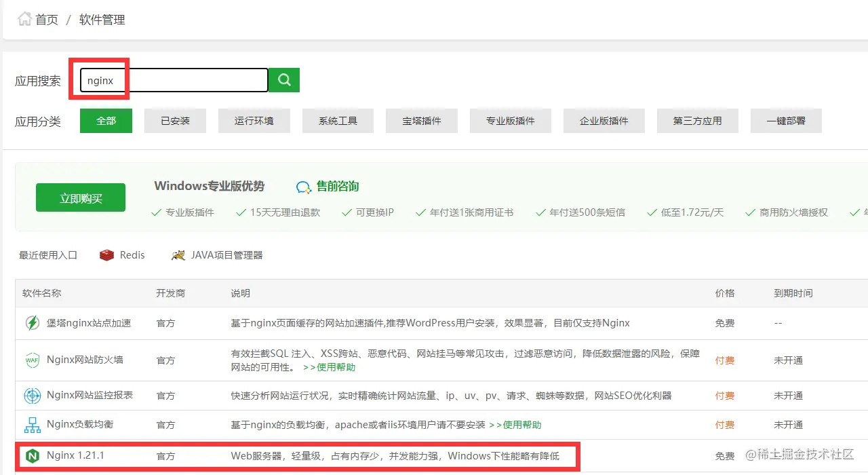Viewport: 868px width, 475px height.
Task: Click the Redis icon in recent entries
Action: (106, 255)
